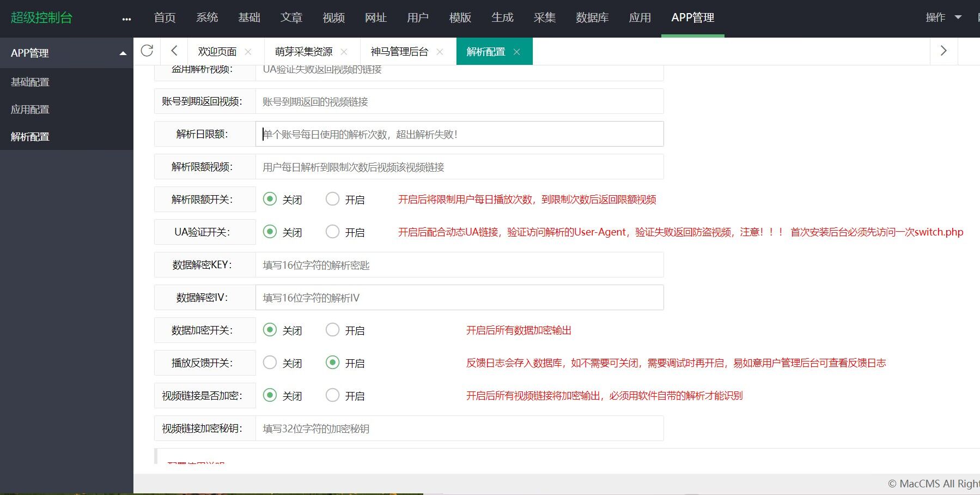Click the 超级控制台 logo text
980x495 pixels.
(41, 17)
